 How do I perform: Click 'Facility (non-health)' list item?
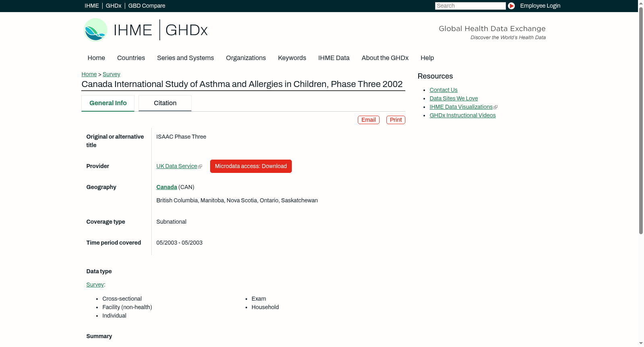click(127, 307)
